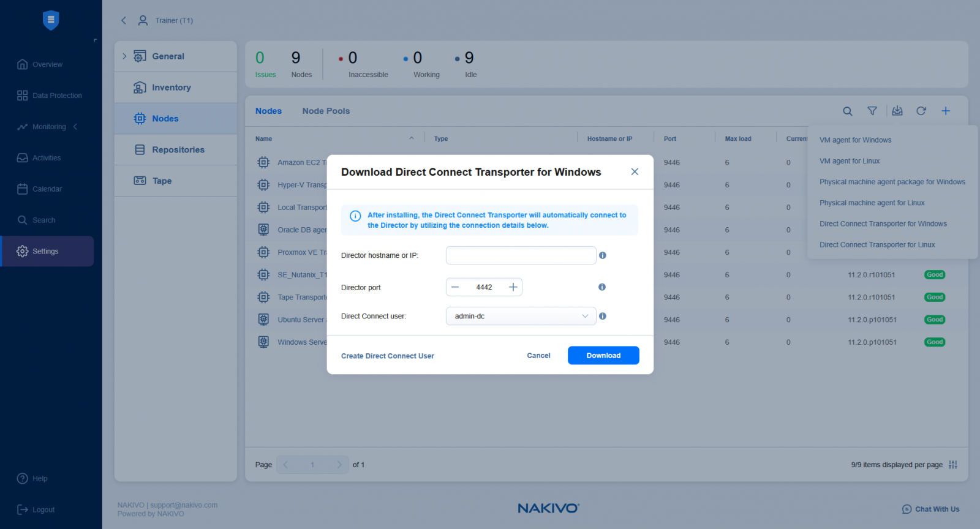This screenshot has height=529, width=980.
Task: Choose VM agent for Windows option
Action: tap(855, 140)
